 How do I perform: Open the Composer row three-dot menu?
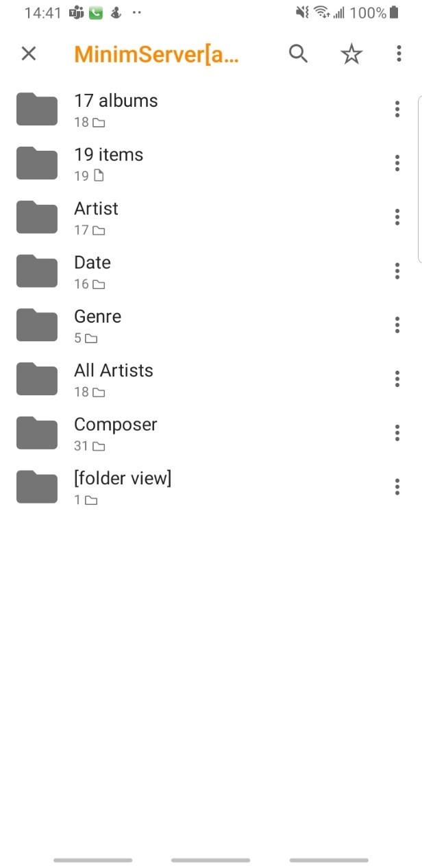pyautogui.click(x=397, y=433)
